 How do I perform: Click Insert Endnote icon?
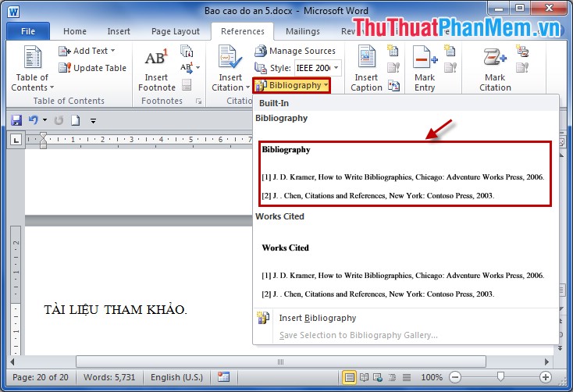[x=187, y=52]
